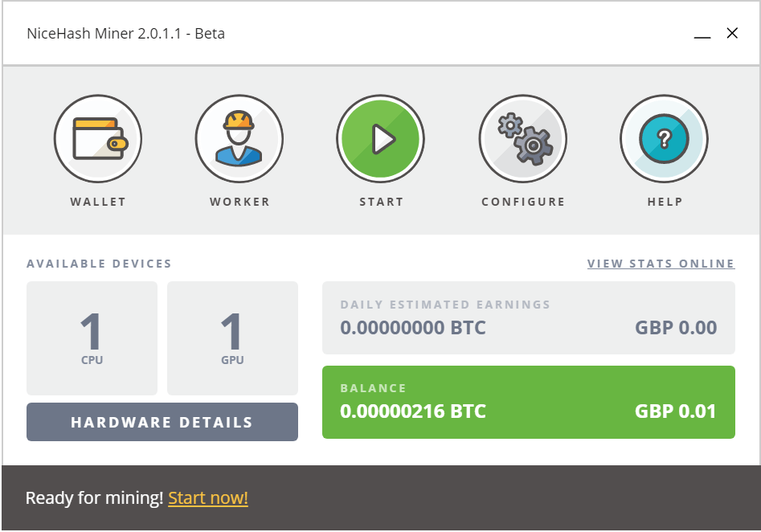Click the START label

point(382,202)
